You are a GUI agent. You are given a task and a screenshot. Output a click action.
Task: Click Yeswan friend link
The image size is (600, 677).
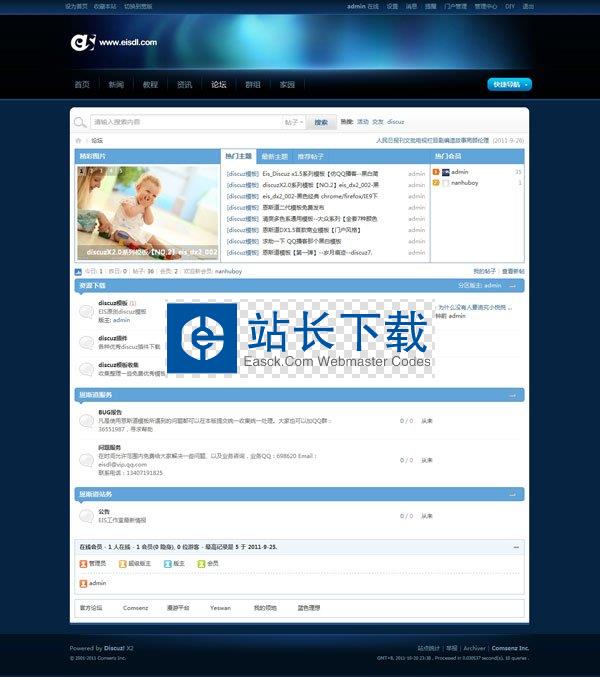(221, 608)
